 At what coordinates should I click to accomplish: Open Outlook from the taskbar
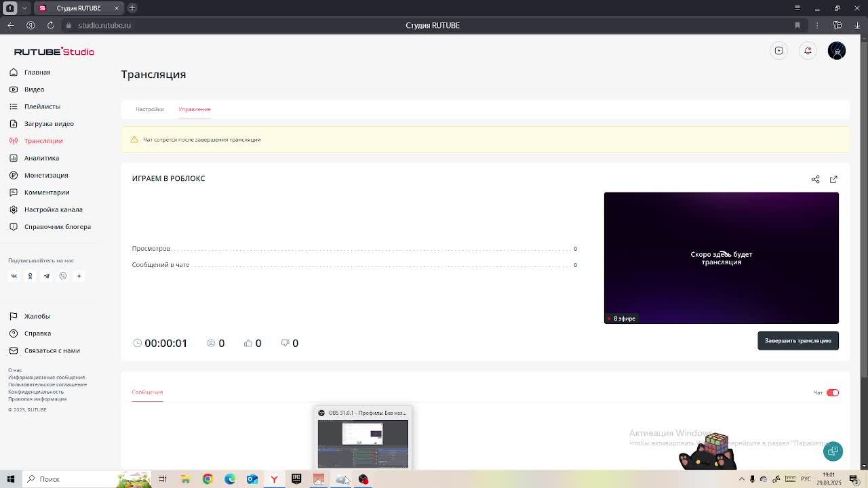pyautogui.click(x=252, y=479)
